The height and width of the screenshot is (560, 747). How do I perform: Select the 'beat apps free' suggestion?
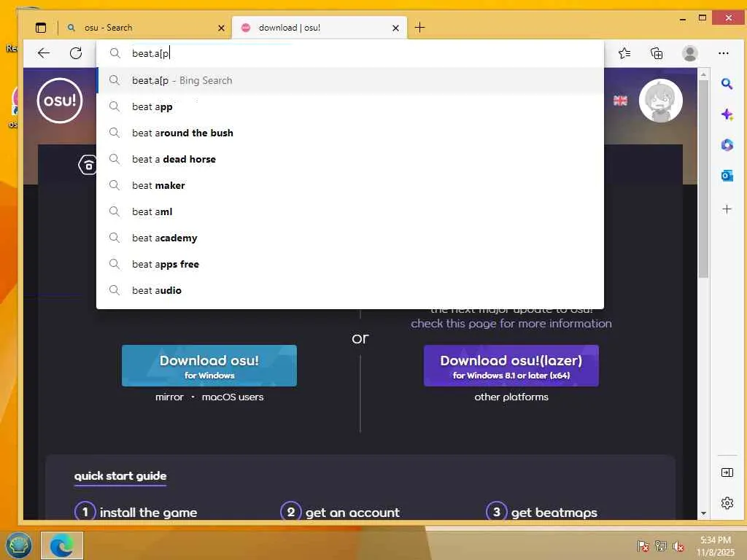350,264
